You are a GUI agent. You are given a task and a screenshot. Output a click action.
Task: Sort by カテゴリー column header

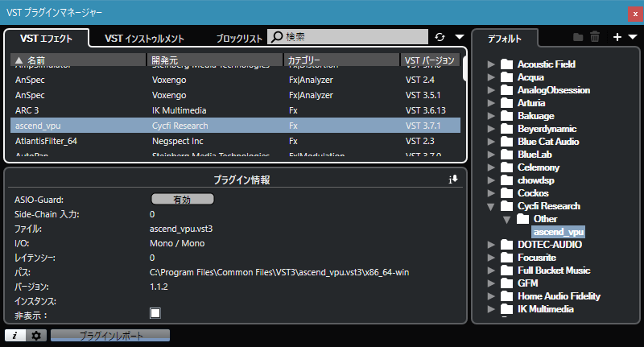click(x=341, y=60)
